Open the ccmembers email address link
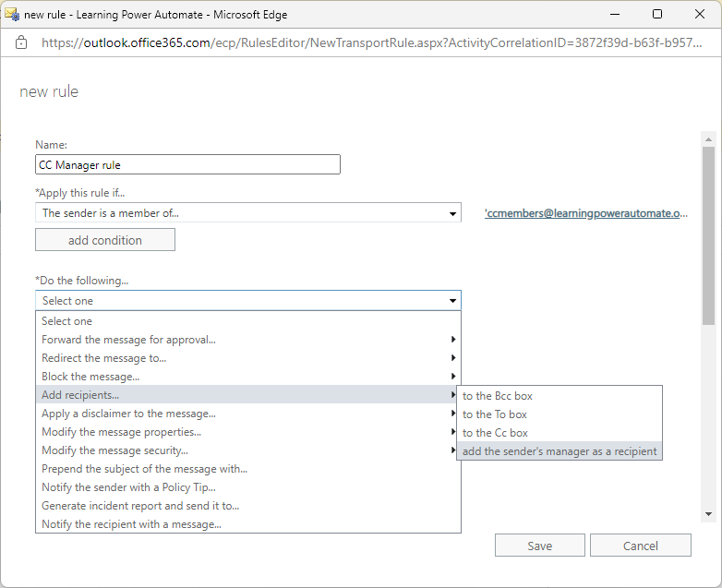The width and height of the screenshot is (722, 588). click(x=586, y=213)
